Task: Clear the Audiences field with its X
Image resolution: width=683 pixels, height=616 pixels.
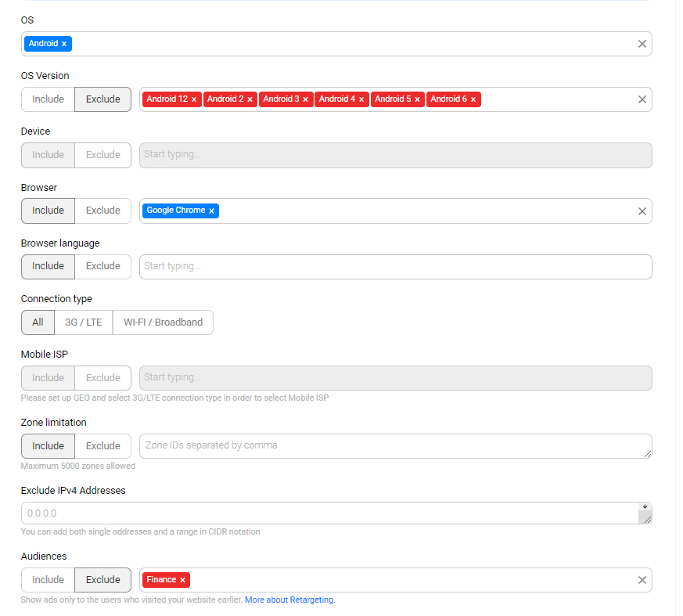Action: (642, 579)
